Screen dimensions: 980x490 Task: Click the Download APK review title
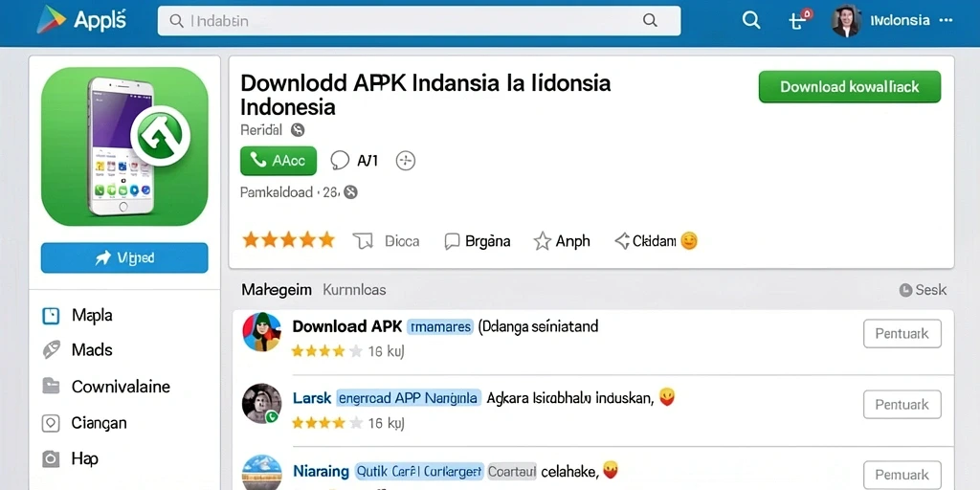coord(346,326)
